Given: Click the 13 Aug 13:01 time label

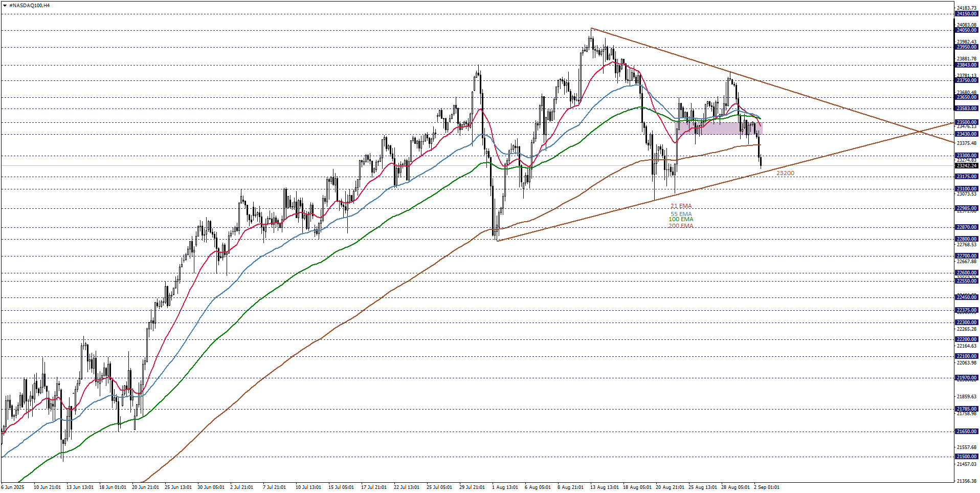Looking at the screenshot, I should pos(605,487).
